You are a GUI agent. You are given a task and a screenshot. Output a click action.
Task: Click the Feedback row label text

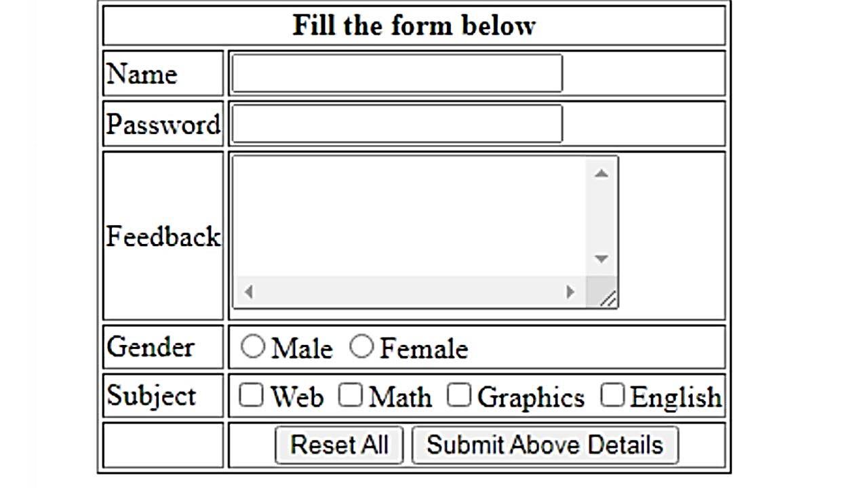coord(163,237)
